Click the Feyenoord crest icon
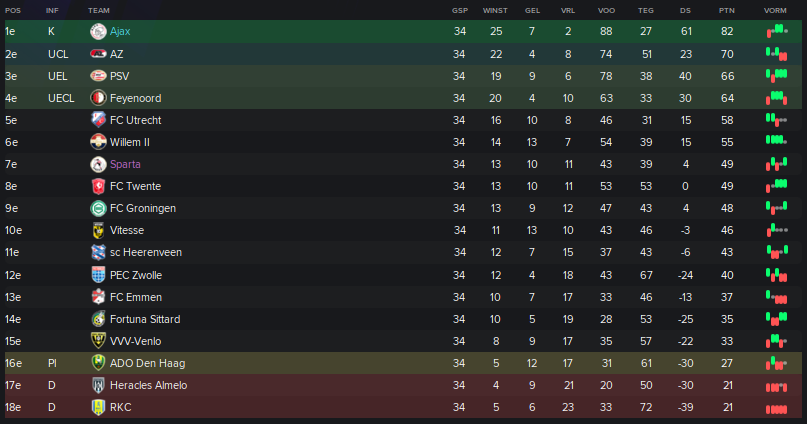This screenshot has width=807, height=424. tap(98, 98)
